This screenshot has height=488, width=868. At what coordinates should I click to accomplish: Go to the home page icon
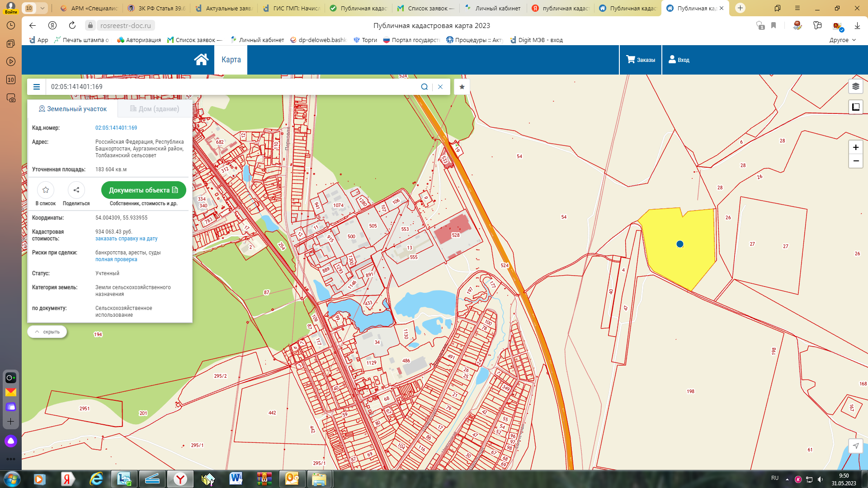(x=201, y=60)
